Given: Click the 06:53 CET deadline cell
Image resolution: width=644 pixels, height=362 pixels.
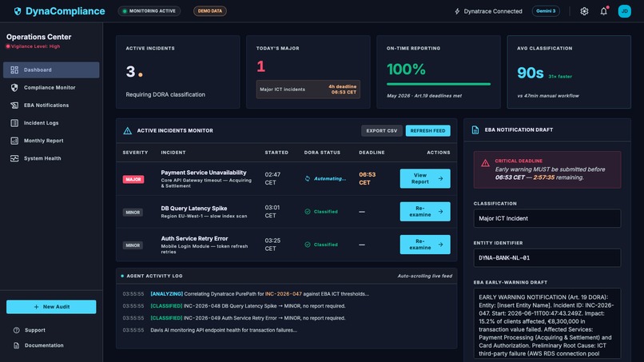Looking at the screenshot, I should coord(368,179).
